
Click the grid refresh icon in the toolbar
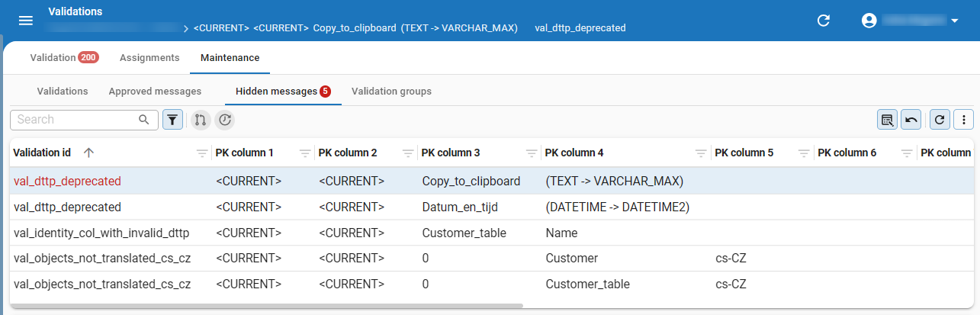940,120
